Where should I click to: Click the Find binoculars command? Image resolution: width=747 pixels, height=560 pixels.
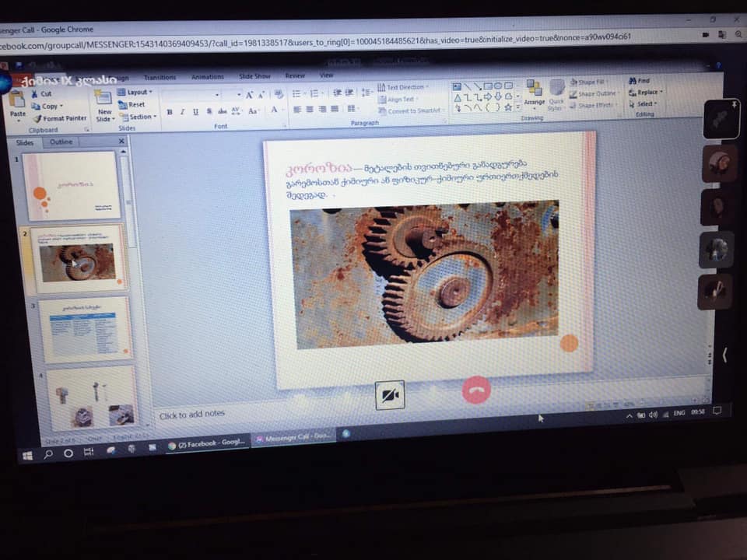pyautogui.click(x=640, y=80)
